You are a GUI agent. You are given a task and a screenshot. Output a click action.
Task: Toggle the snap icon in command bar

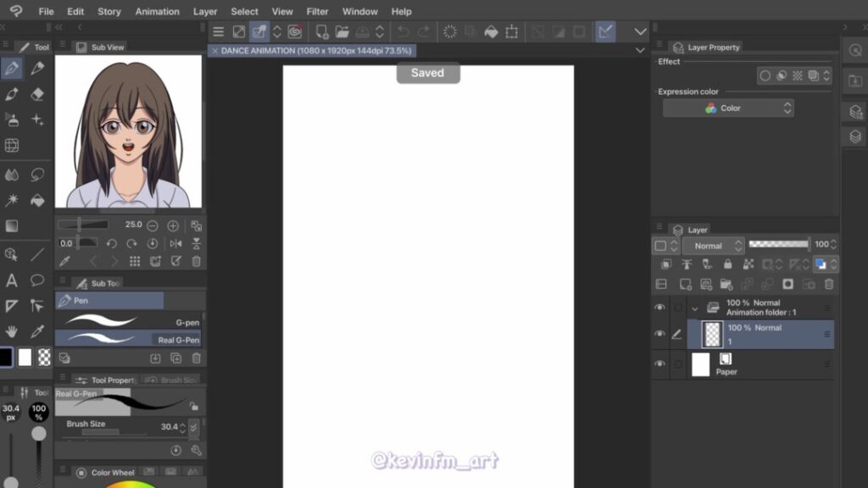[605, 31]
